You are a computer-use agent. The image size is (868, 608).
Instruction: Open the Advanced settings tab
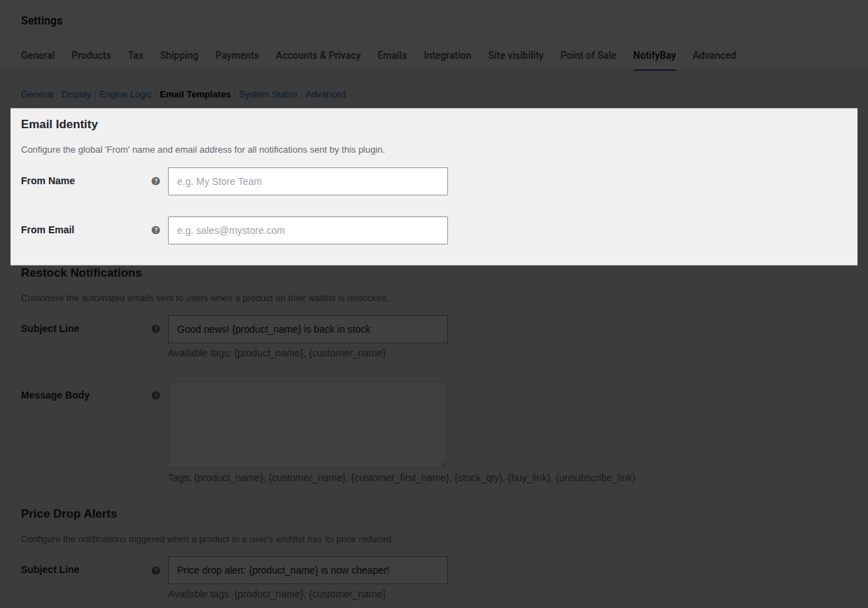pos(714,55)
